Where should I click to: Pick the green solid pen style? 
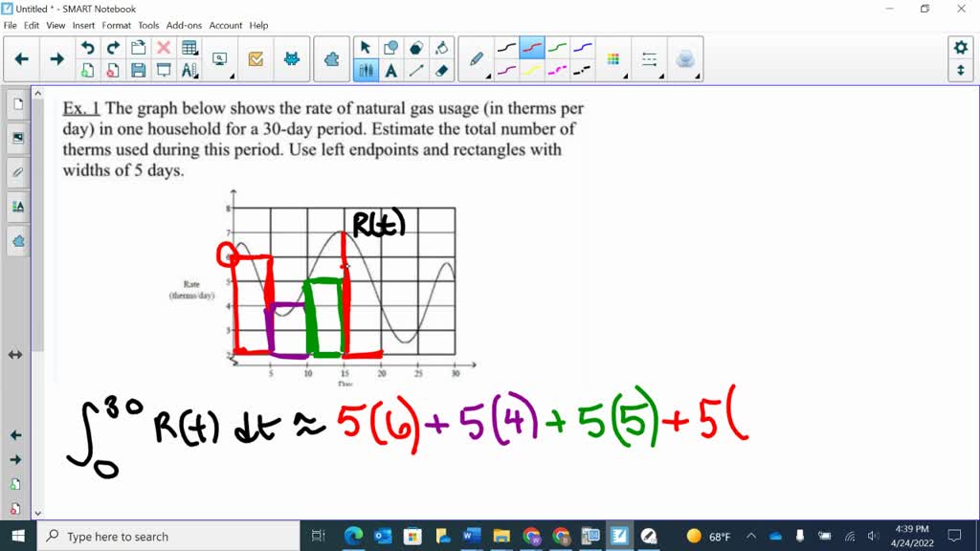click(558, 48)
